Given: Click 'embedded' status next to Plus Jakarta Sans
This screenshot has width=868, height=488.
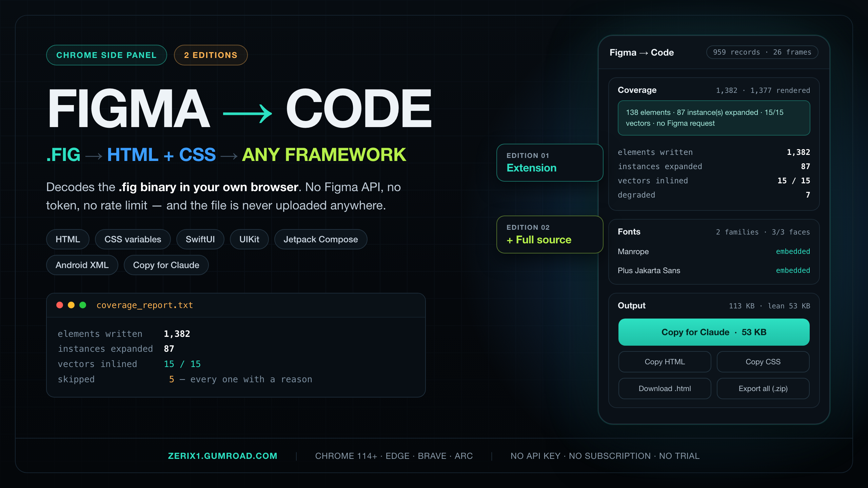Looking at the screenshot, I should (793, 270).
